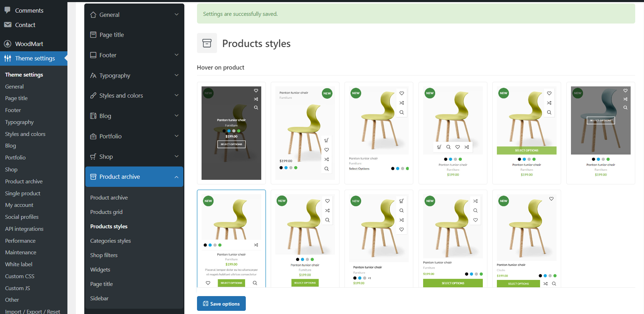Click the WoodMart logo icon
The height and width of the screenshot is (314, 644).
(x=8, y=44)
